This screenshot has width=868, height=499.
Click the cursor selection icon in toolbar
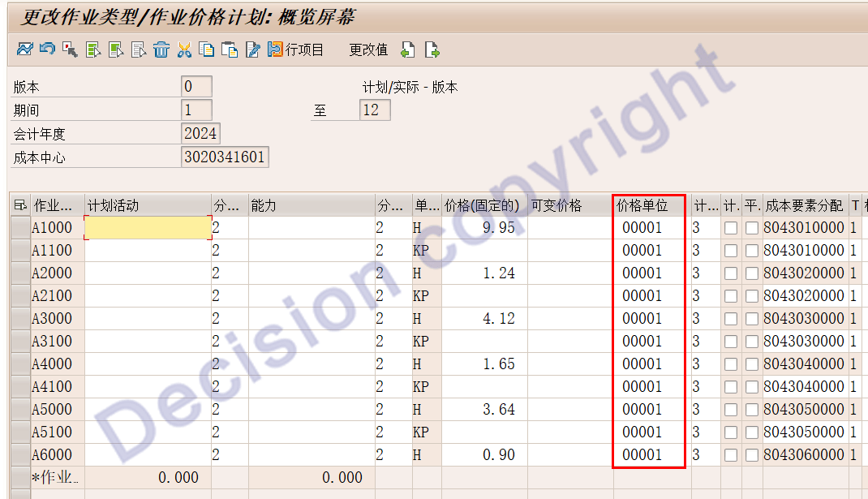70,50
